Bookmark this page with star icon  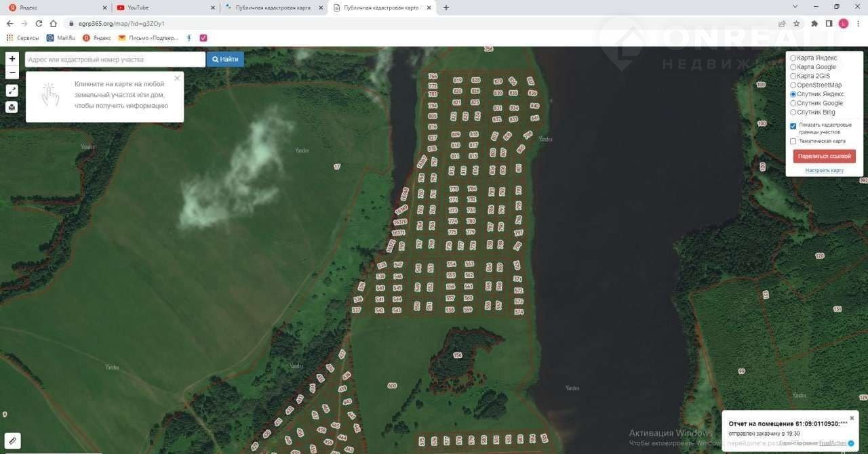point(797,23)
